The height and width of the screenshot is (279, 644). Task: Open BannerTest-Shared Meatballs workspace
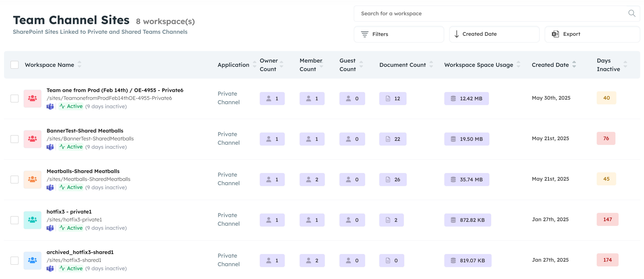click(x=85, y=131)
